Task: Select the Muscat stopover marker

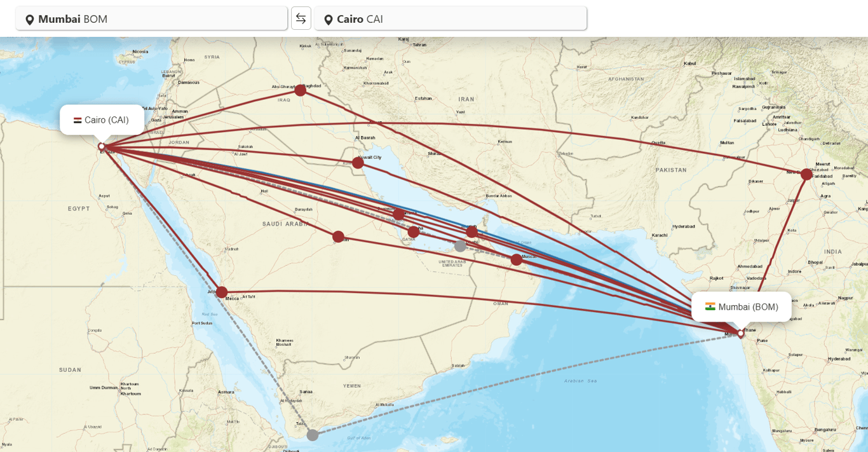Action: [517, 259]
